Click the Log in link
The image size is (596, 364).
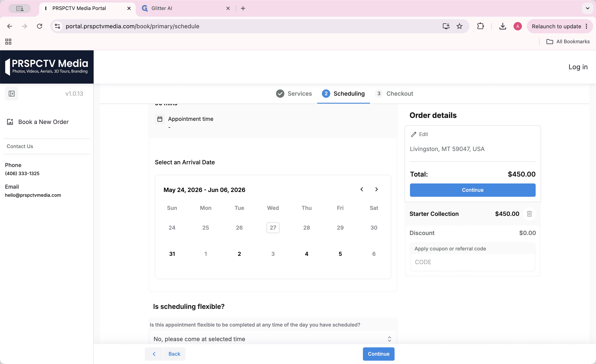(578, 67)
